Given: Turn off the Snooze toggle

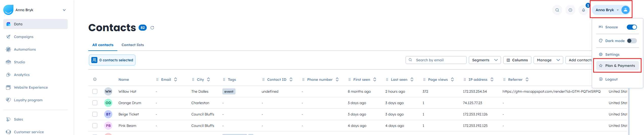Looking at the screenshot, I should 632,27.
